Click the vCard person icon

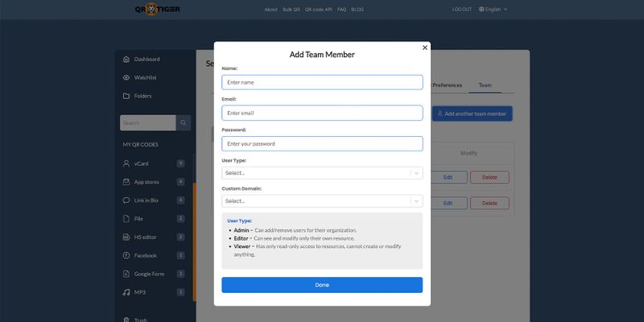[x=126, y=163]
